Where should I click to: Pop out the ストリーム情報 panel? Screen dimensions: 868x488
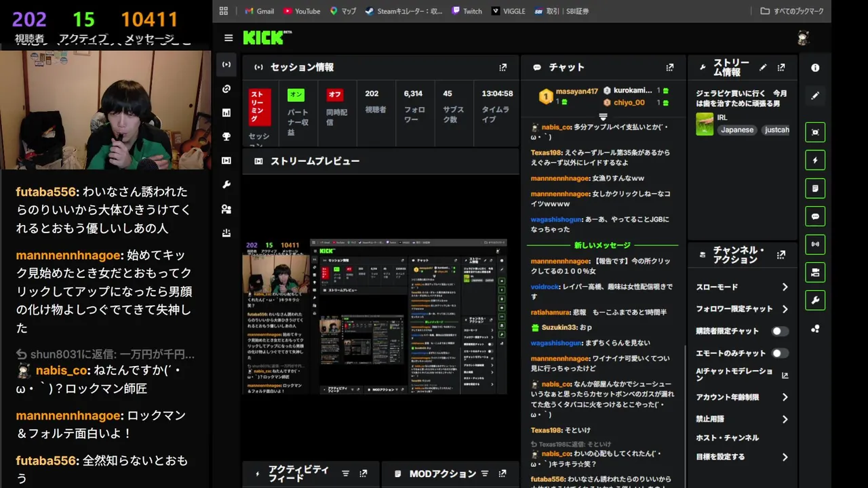click(x=781, y=67)
